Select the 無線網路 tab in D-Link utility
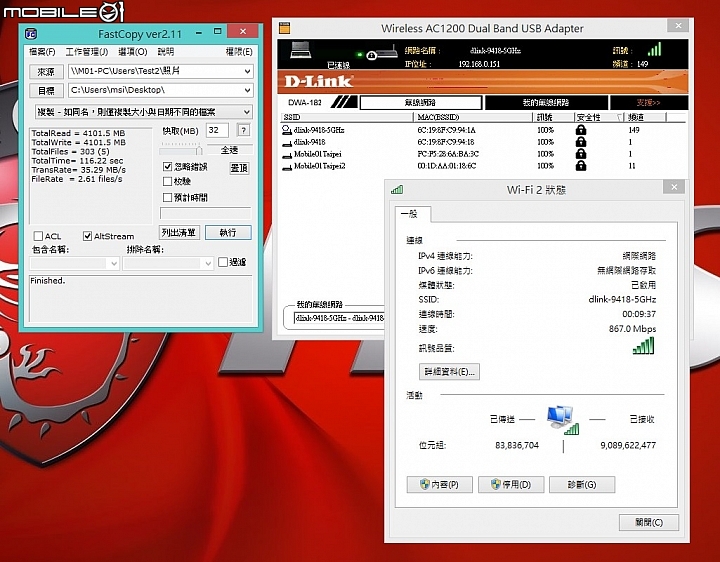Image resolution: width=720 pixels, height=562 pixels. [421, 102]
